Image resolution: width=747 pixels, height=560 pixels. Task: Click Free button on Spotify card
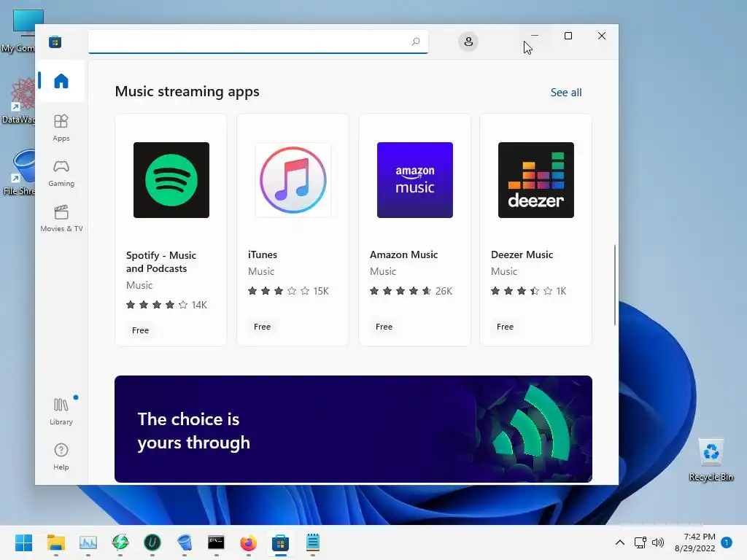tap(141, 330)
